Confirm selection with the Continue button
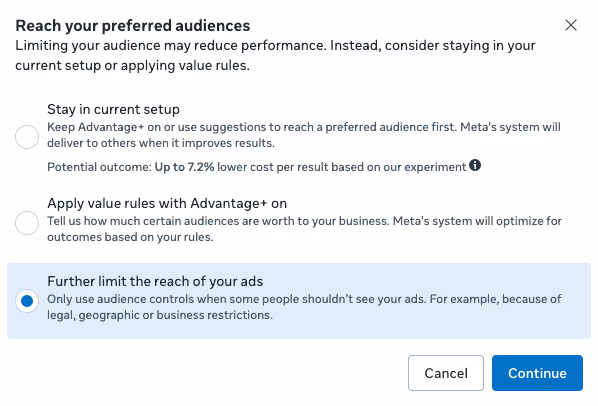 click(537, 373)
